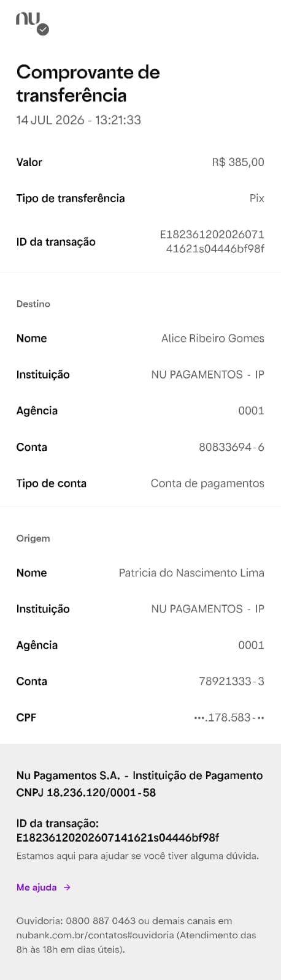Click the Destino section header
The width and height of the screenshot is (281, 980).
tap(33, 304)
